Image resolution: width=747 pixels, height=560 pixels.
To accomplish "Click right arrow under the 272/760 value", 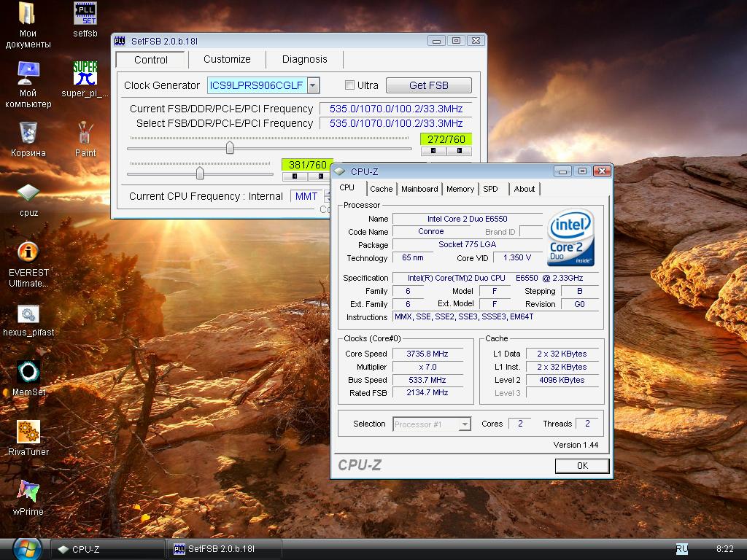I will 460,151.
